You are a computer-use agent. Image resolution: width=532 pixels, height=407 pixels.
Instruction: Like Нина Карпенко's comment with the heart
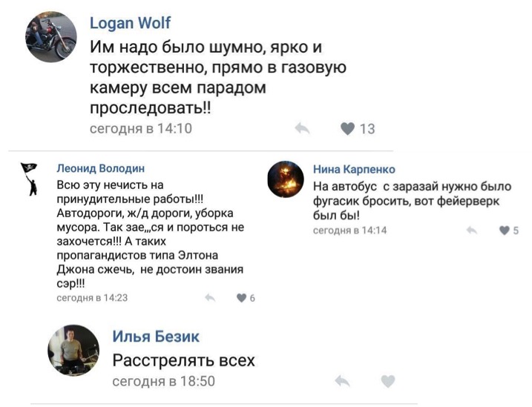click(505, 231)
